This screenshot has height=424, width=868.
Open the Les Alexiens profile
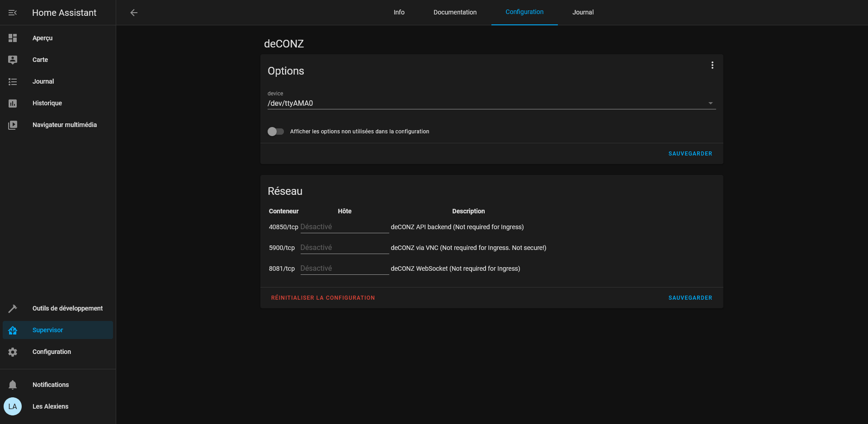[x=58, y=406]
